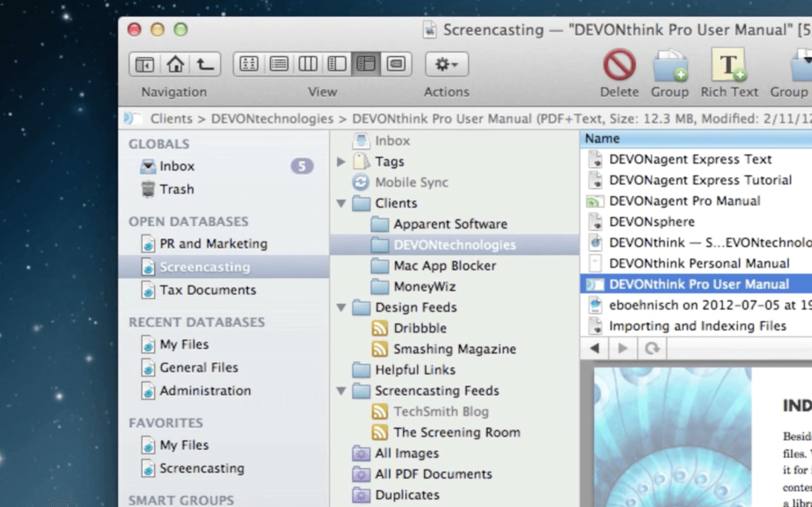Image resolution: width=812 pixels, height=507 pixels.
Task: Create a new Rich Text document
Action: click(x=729, y=64)
